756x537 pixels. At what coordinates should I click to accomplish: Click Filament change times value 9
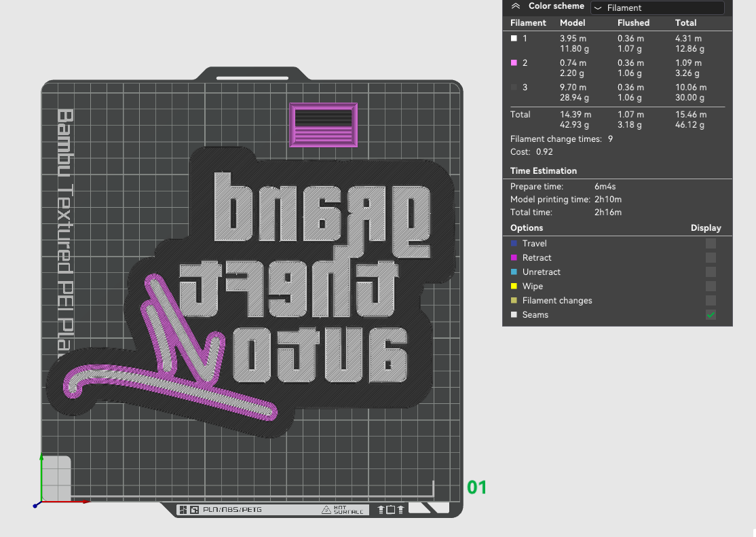610,139
